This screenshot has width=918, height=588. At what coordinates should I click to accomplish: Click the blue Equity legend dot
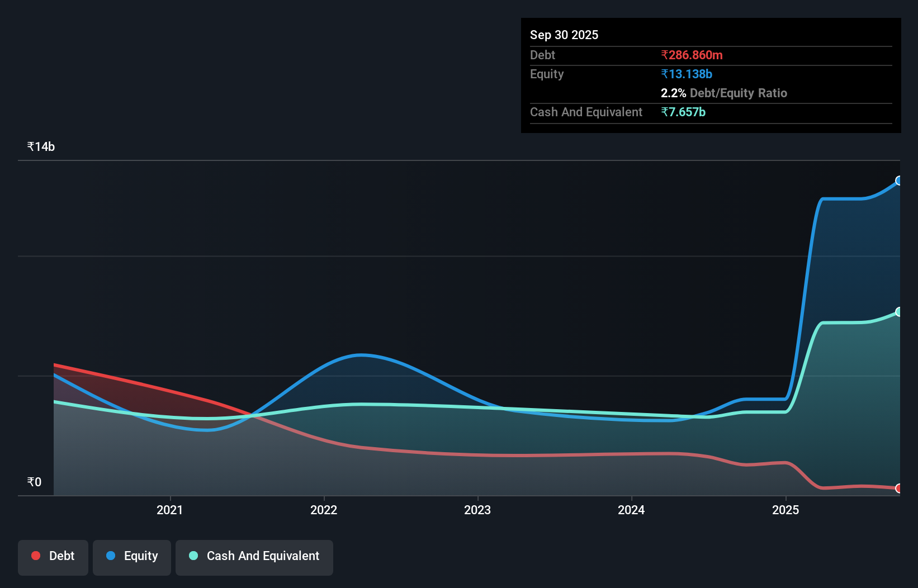(x=111, y=557)
